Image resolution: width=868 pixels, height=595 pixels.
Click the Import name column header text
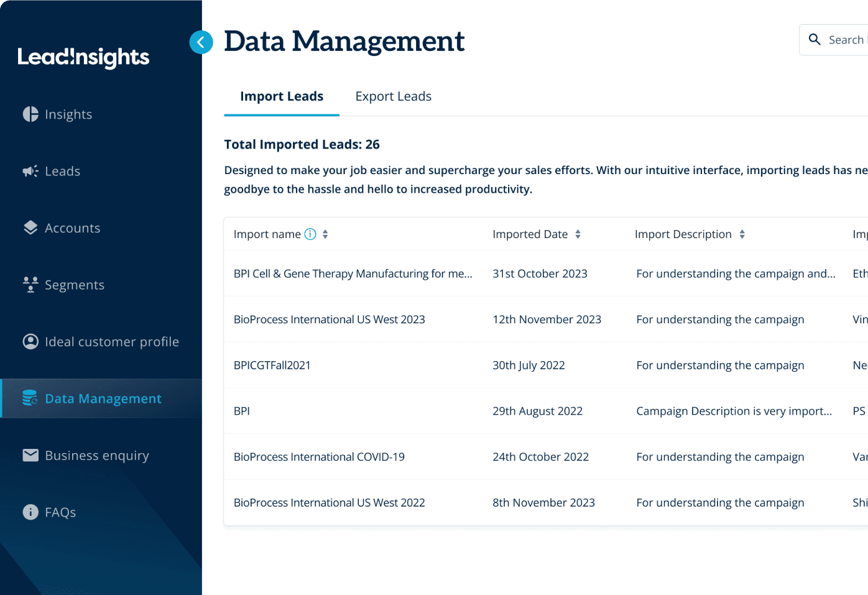[267, 234]
